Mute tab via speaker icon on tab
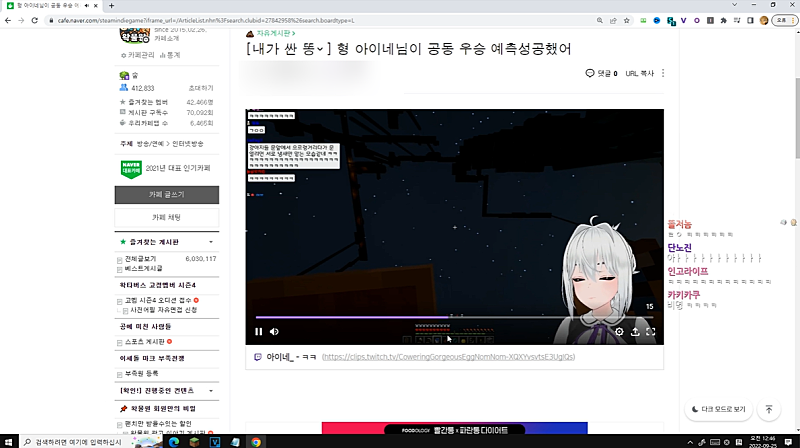Image resolution: width=800 pixels, height=448 pixels. (x=86, y=6)
